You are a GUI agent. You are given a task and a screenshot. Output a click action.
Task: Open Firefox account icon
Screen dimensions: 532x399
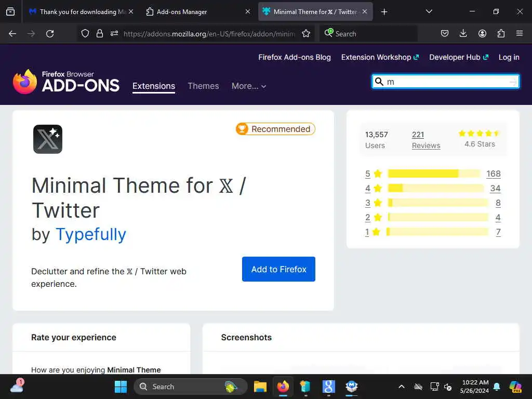482,34
